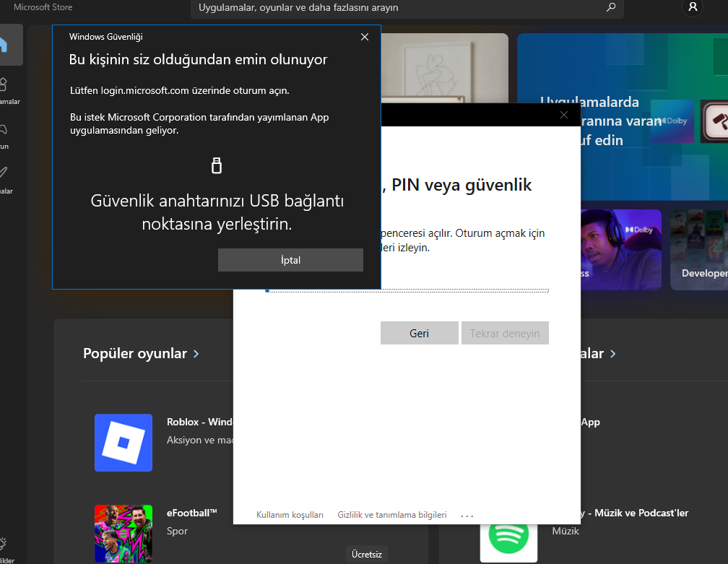Click the small Dolby tile in hero banner
Image resolution: width=728 pixels, height=564 pixels.
point(672,121)
